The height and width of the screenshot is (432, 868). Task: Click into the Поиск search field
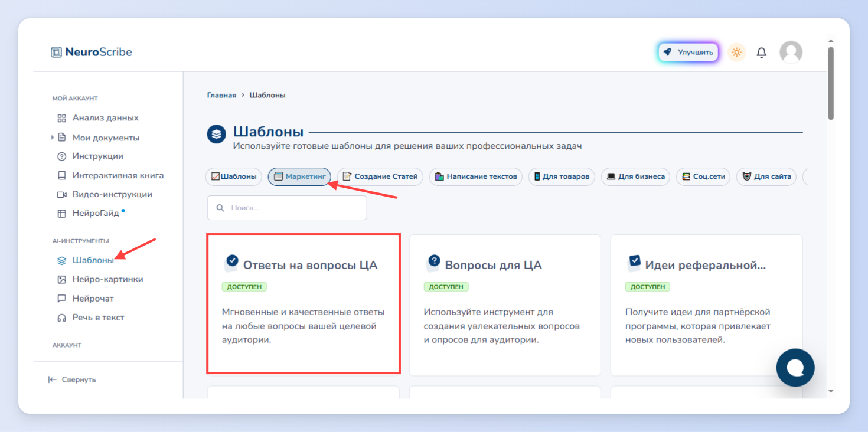pyautogui.click(x=287, y=208)
